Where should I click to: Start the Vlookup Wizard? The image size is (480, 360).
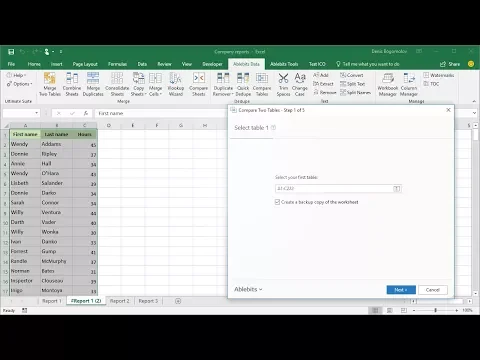point(176,84)
